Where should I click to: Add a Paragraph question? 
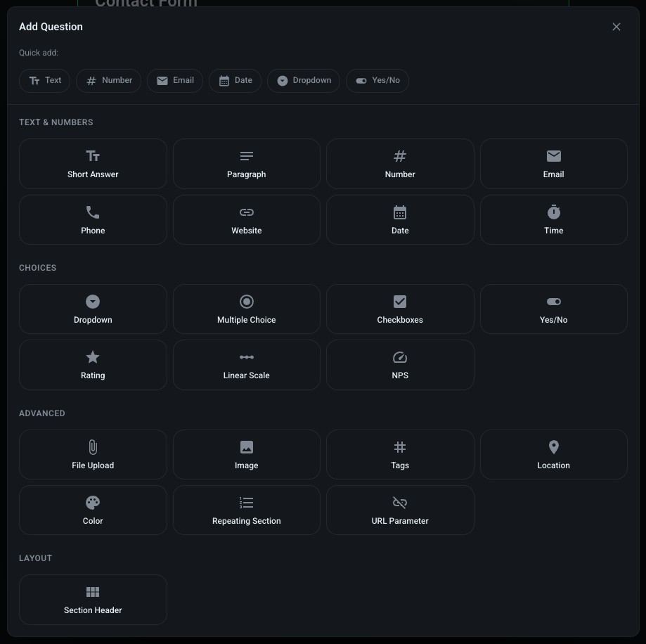[x=246, y=164]
